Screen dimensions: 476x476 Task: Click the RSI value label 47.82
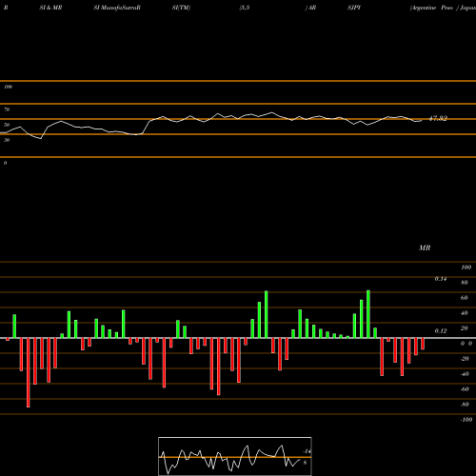[438, 119]
